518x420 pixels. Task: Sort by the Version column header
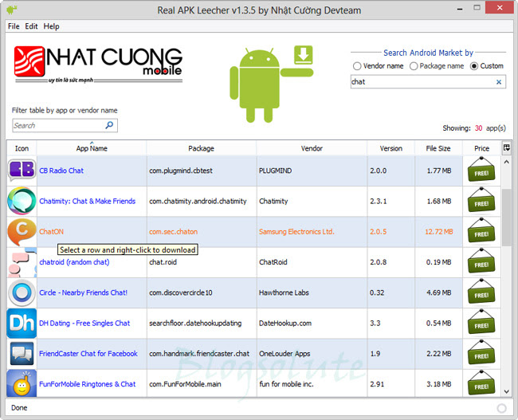(390, 148)
